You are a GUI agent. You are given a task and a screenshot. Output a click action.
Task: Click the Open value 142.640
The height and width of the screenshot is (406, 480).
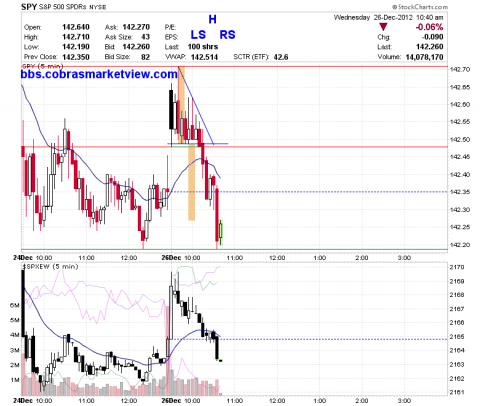(76, 27)
